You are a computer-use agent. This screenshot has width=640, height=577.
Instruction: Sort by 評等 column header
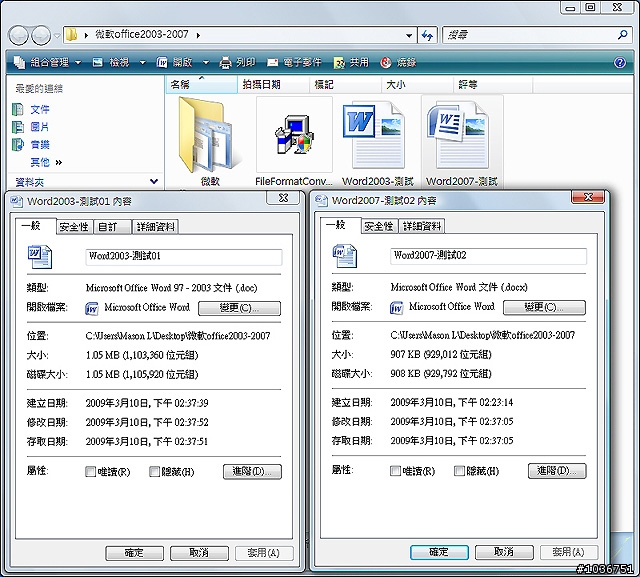point(493,84)
